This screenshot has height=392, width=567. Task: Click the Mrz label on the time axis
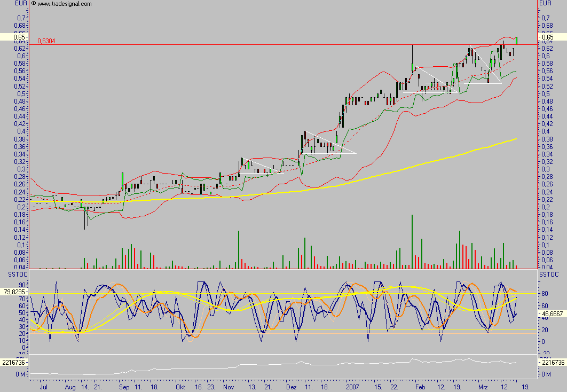[x=483, y=388]
